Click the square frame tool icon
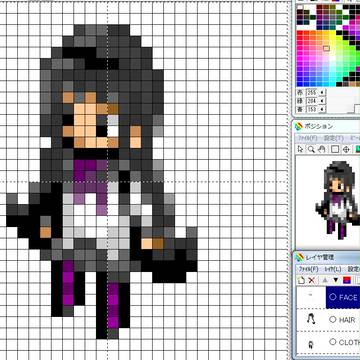 tap(335, 149)
